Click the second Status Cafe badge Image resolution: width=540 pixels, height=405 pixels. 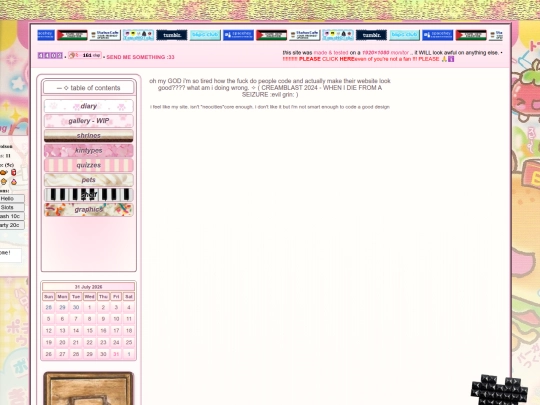click(304, 35)
